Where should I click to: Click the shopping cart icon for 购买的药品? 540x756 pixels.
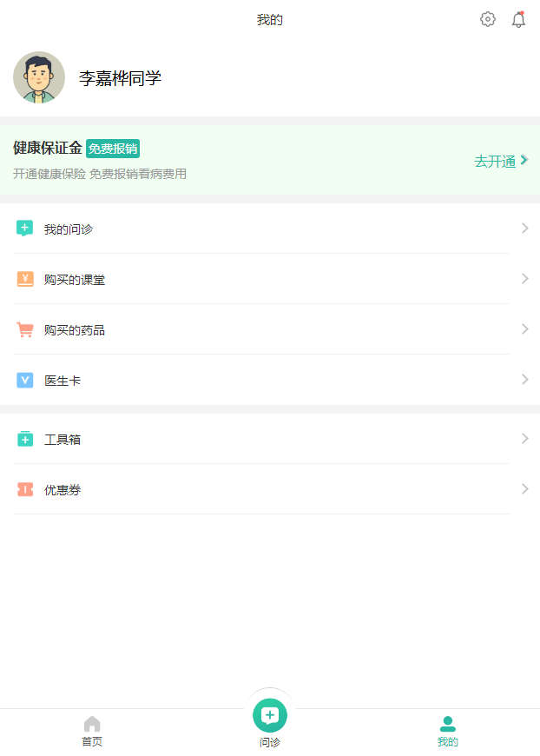pyautogui.click(x=25, y=329)
